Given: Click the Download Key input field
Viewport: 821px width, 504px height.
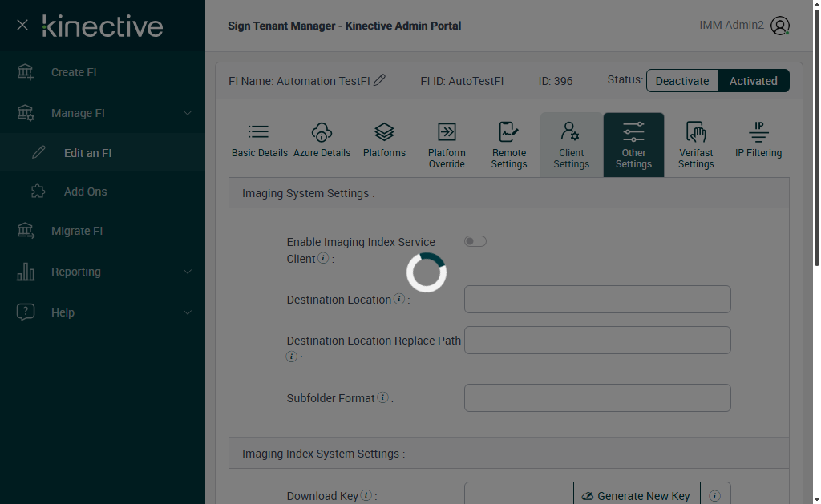Looking at the screenshot, I should coord(519,493).
